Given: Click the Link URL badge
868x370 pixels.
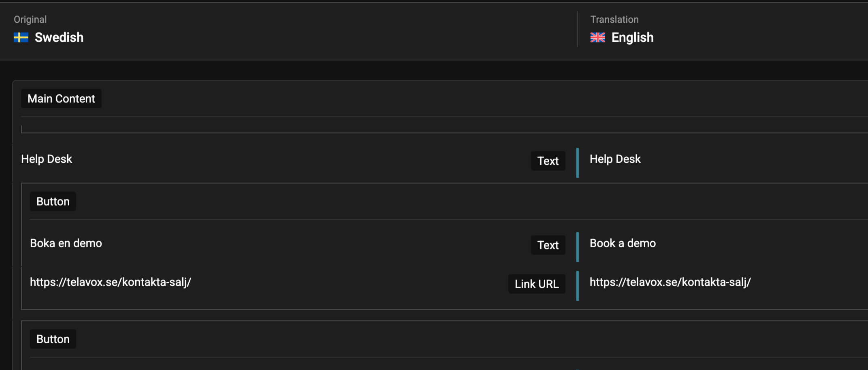Looking at the screenshot, I should click(x=536, y=284).
